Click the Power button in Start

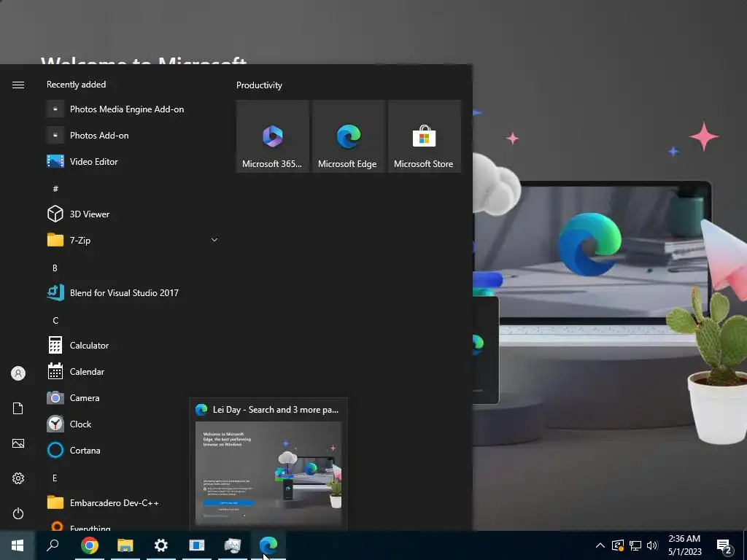18,513
